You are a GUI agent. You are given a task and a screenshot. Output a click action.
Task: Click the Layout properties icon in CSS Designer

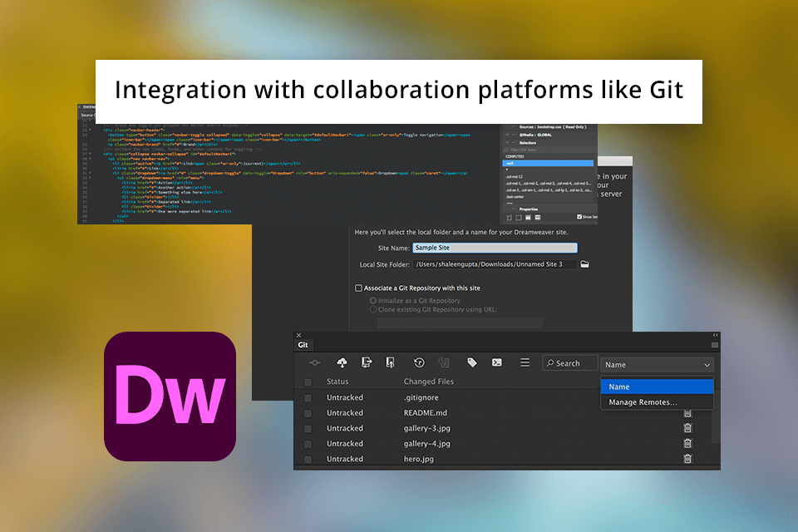tap(509, 218)
